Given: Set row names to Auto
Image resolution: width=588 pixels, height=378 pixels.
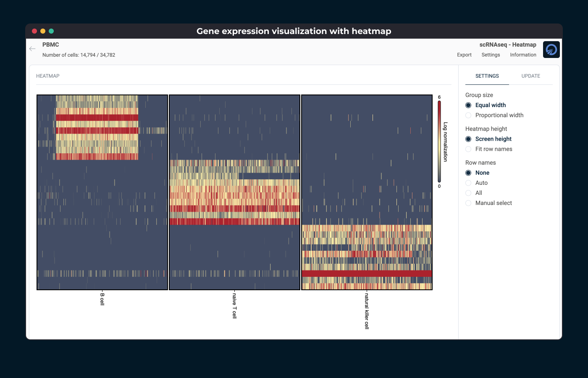Looking at the screenshot, I should click(468, 183).
